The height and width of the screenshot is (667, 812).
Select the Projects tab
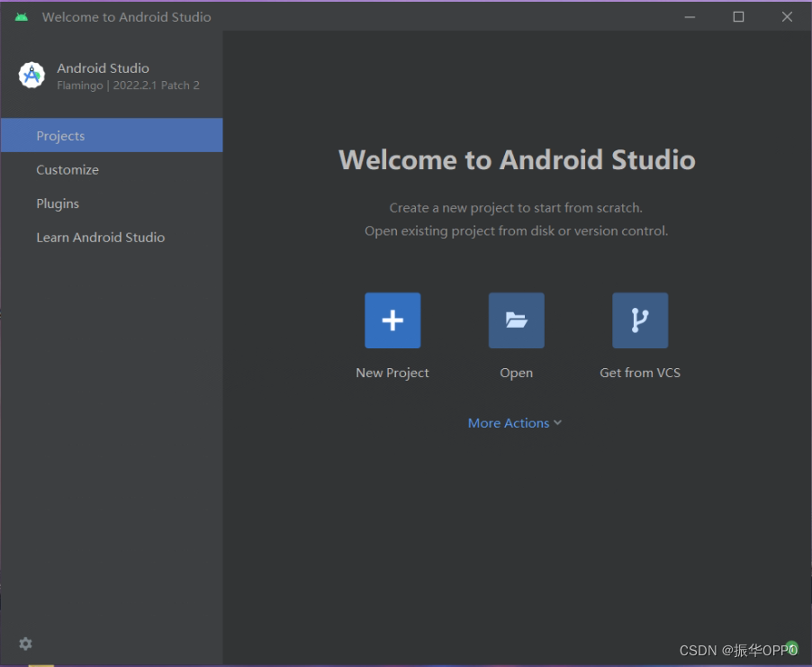pyautogui.click(x=112, y=135)
